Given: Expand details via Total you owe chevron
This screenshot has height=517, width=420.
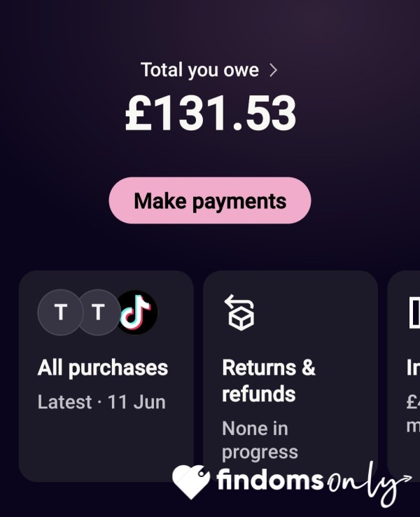Looking at the screenshot, I should [274, 70].
